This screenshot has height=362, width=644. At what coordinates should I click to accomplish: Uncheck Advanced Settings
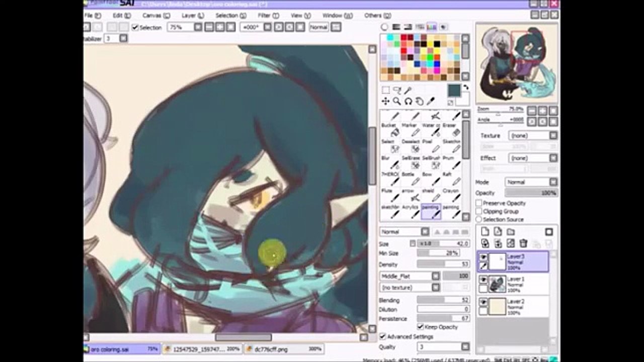[383, 336]
